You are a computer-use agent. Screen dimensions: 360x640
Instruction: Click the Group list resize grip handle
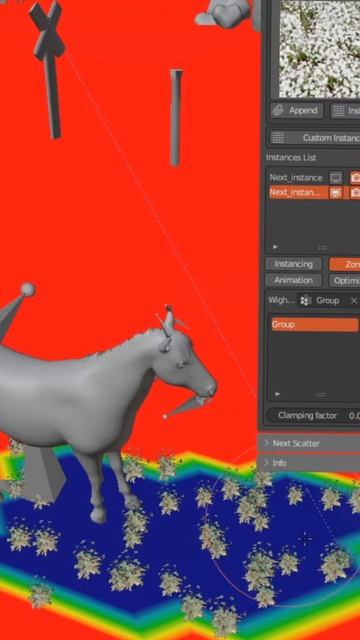(x=321, y=395)
